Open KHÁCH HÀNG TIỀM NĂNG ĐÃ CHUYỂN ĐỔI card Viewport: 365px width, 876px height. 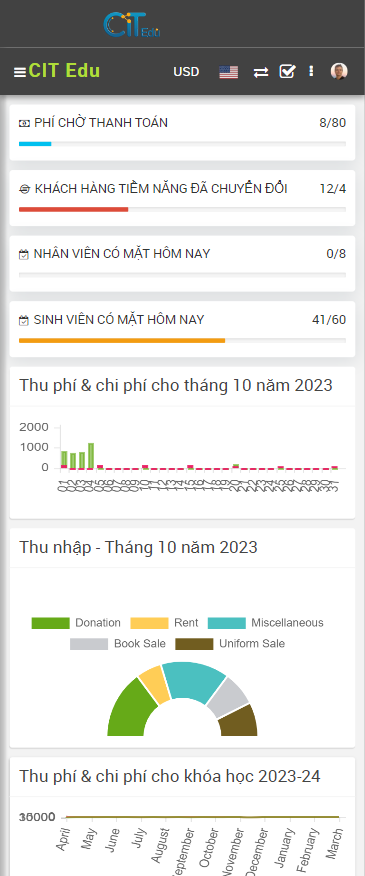(182, 198)
